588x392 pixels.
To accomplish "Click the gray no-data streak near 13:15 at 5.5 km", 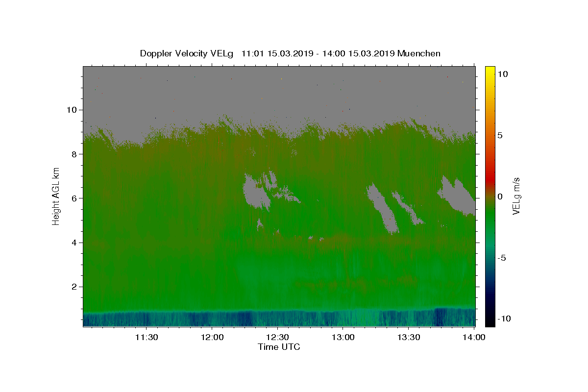I will (383, 208).
